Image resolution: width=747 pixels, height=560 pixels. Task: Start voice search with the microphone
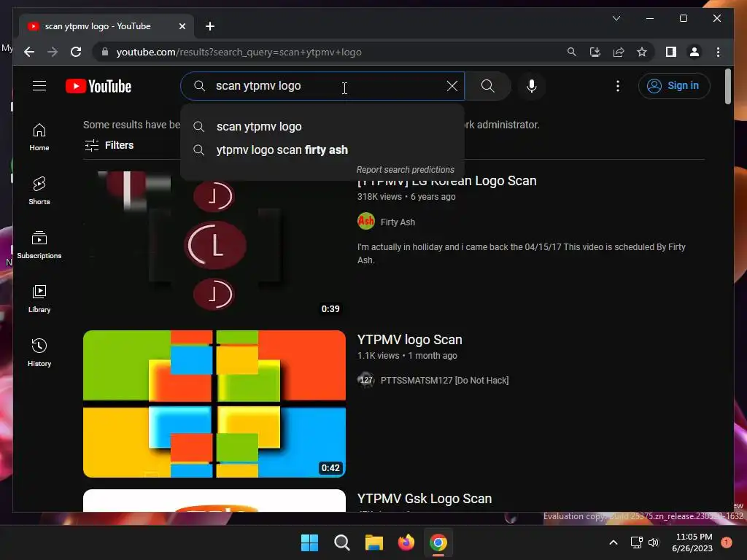click(x=532, y=86)
